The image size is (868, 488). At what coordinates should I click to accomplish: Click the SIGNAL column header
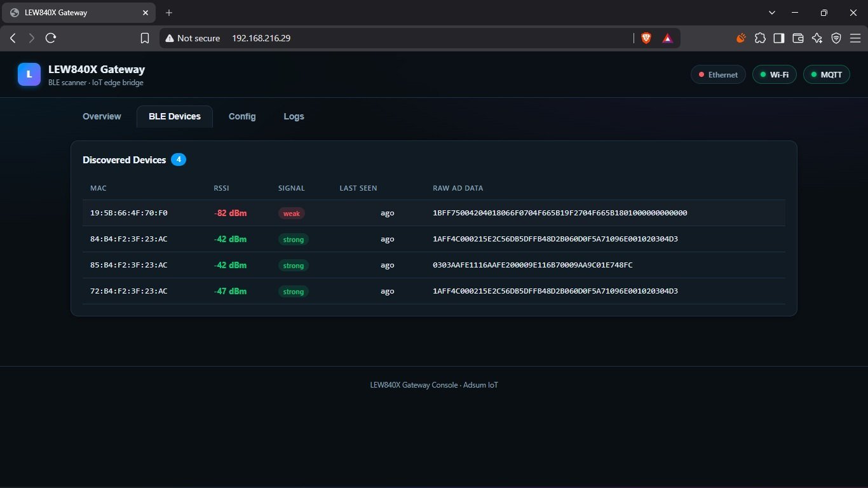pyautogui.click(x=292, y=188)
